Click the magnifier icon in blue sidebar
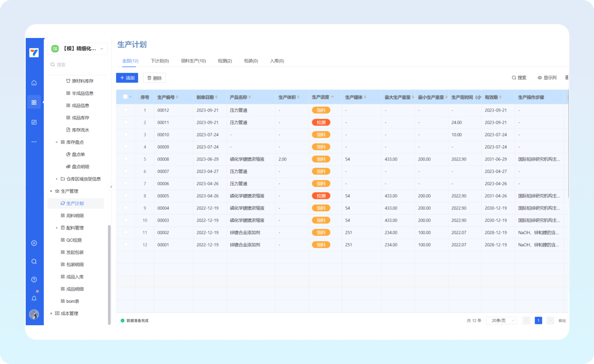Viewport: 594px width, 364px height. [34, 262]
